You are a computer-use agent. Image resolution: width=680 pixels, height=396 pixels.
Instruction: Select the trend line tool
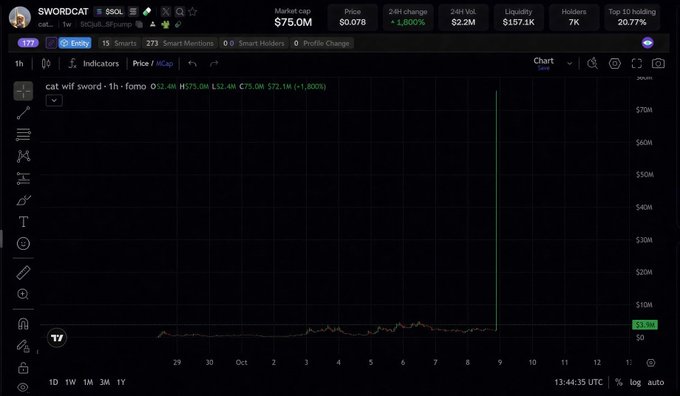coord(23,113)
